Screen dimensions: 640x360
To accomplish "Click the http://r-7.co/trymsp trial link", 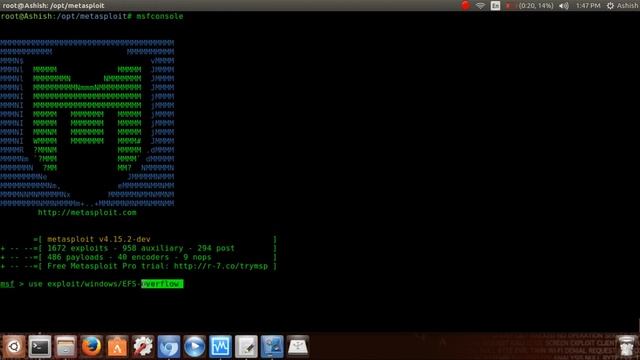I will (221, 266).
